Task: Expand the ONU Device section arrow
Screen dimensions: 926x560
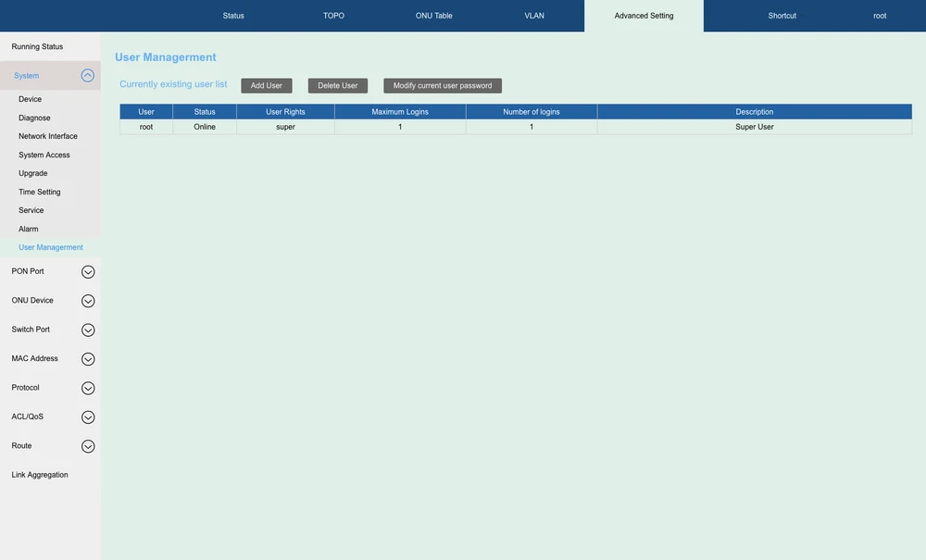Action: pyautogui.click(x=88, y=301)
